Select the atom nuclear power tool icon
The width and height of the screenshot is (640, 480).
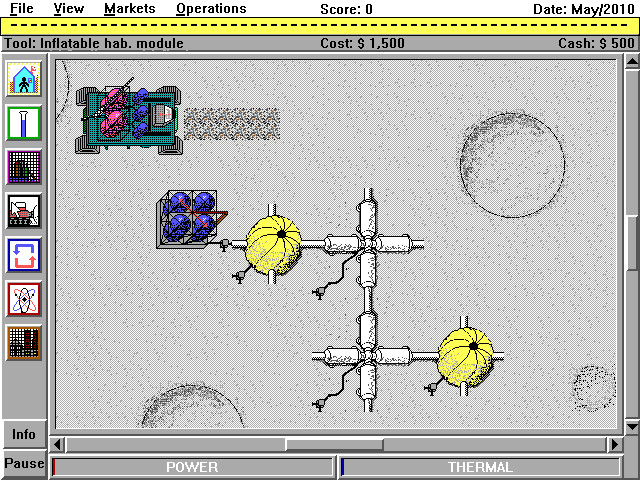click(24, 299)
